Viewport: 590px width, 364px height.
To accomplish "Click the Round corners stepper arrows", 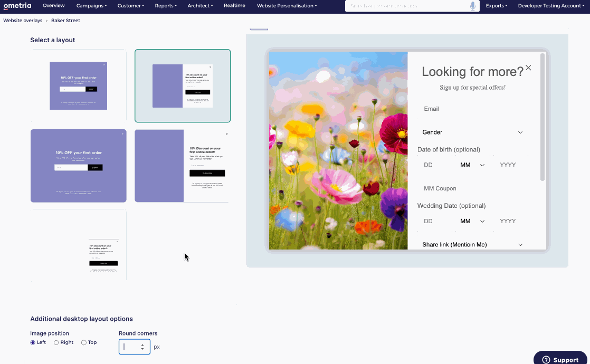I will pos(142,347).
